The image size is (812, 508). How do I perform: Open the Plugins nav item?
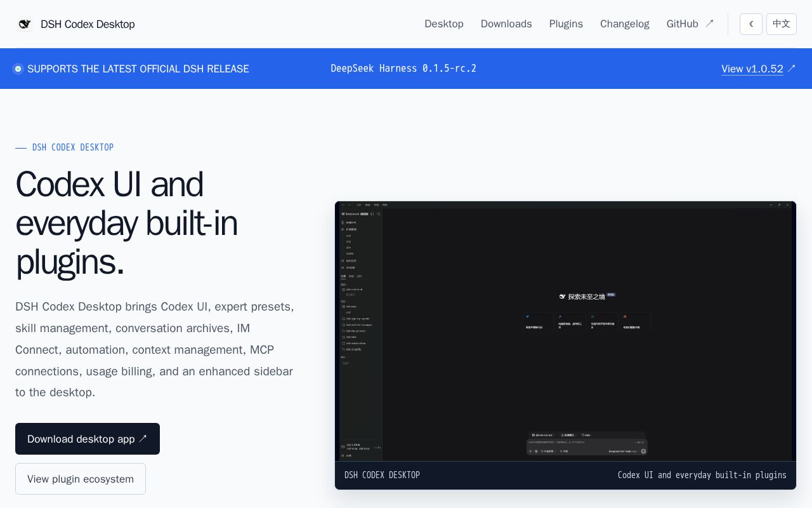[566, 24]
